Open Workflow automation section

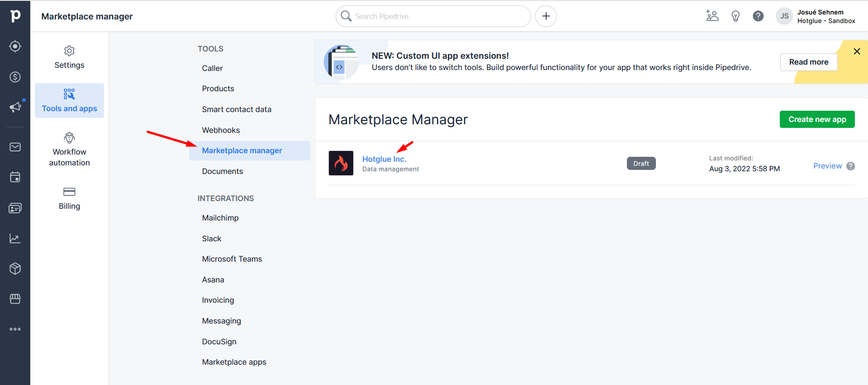pyautogui.click(x=69, y=150)
